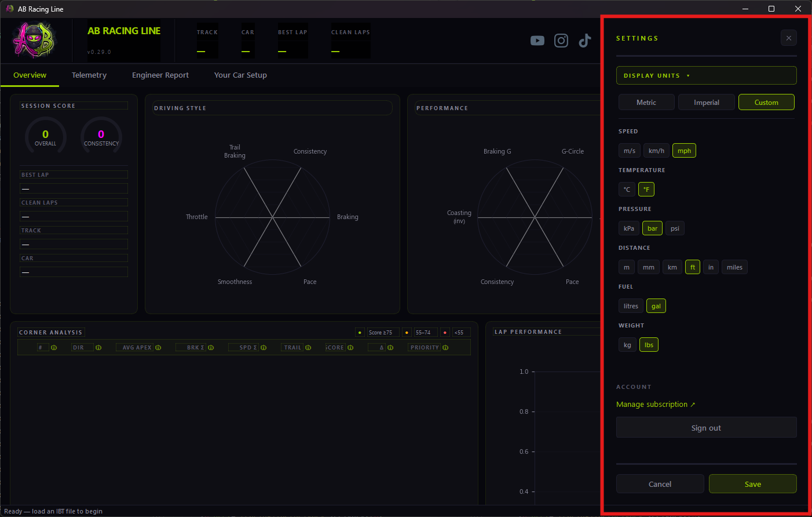Click info icon next to Δ column
Screen dimensions: 812x517
pos(390,348)
